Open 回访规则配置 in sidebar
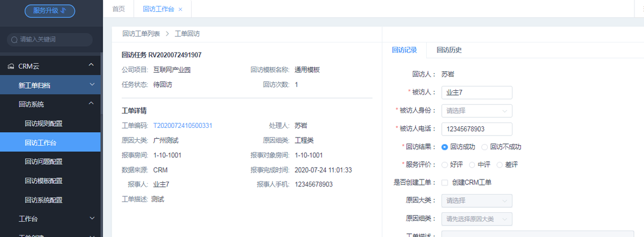The image size is (644, 237). coord(43,124)
